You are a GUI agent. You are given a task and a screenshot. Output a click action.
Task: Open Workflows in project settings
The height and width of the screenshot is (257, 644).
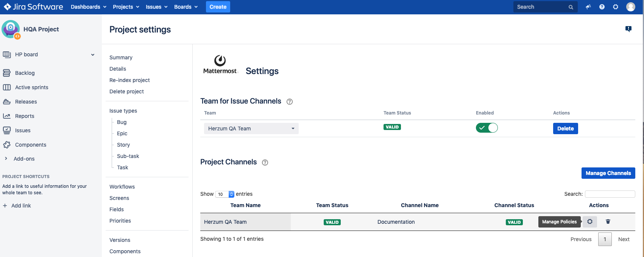tap(122, 187)
